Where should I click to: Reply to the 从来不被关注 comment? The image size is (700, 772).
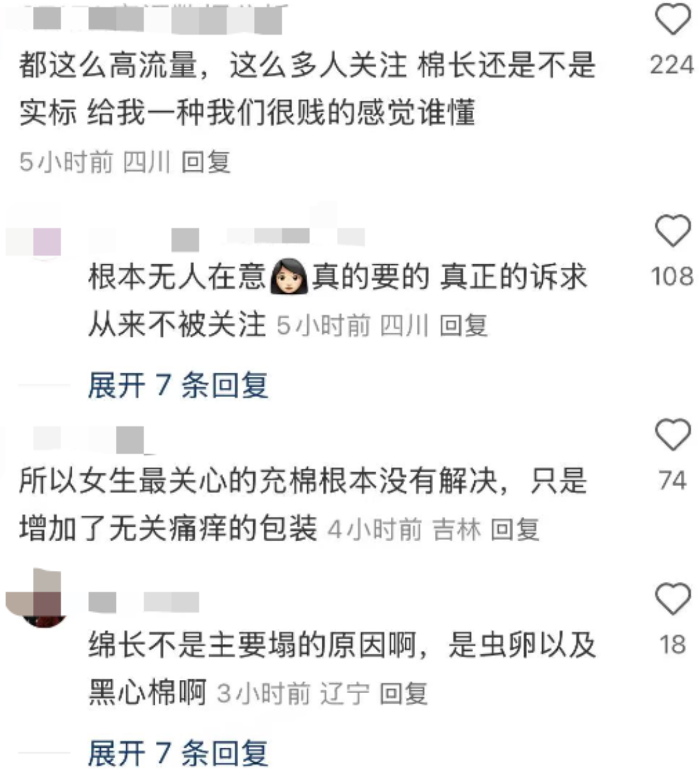coord(464,326)
